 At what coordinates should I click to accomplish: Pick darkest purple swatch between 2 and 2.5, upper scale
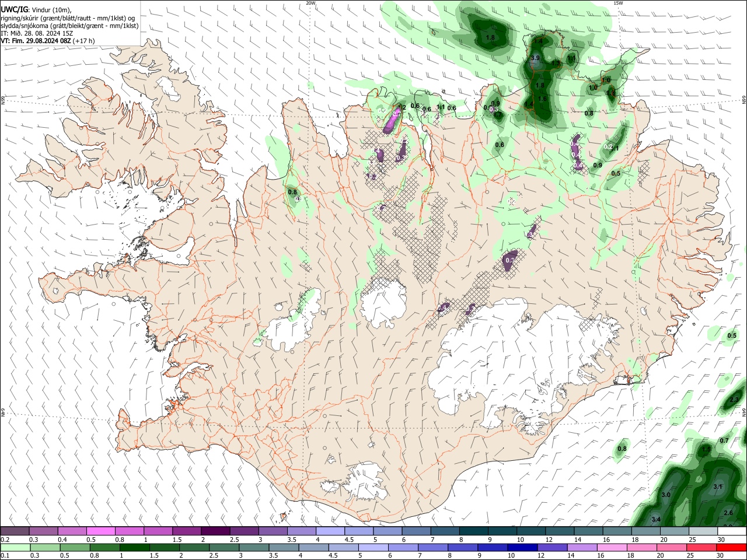click(215, 531)
